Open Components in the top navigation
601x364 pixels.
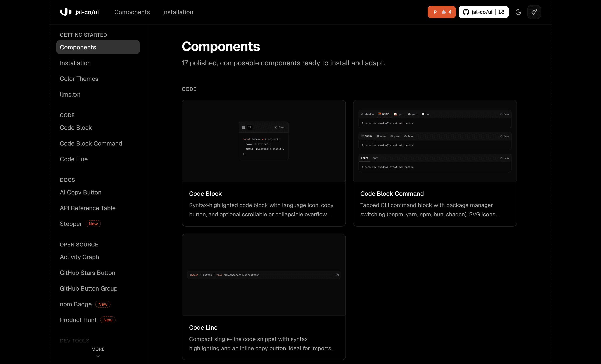[x=132, y=12]
